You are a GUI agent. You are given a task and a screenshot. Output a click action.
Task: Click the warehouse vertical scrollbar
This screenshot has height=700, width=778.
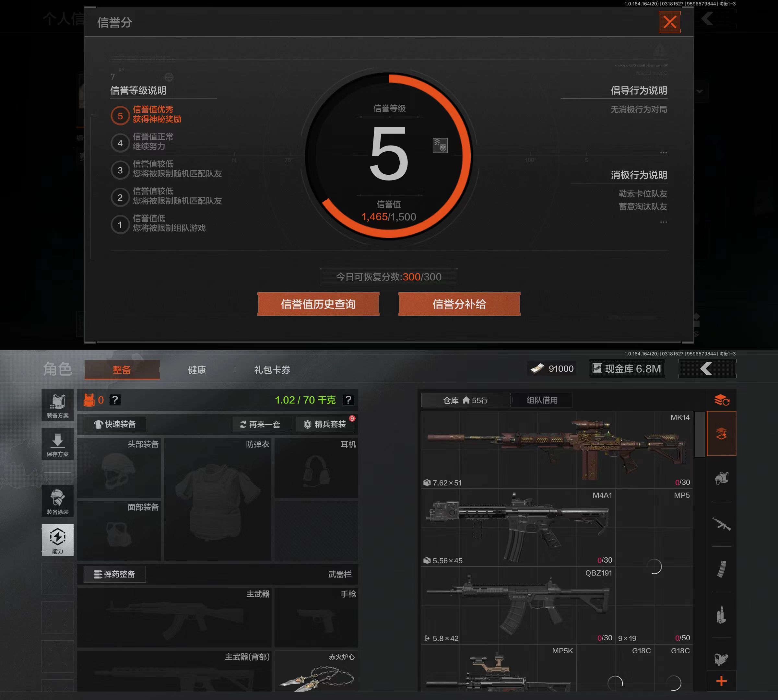[700, 434]
